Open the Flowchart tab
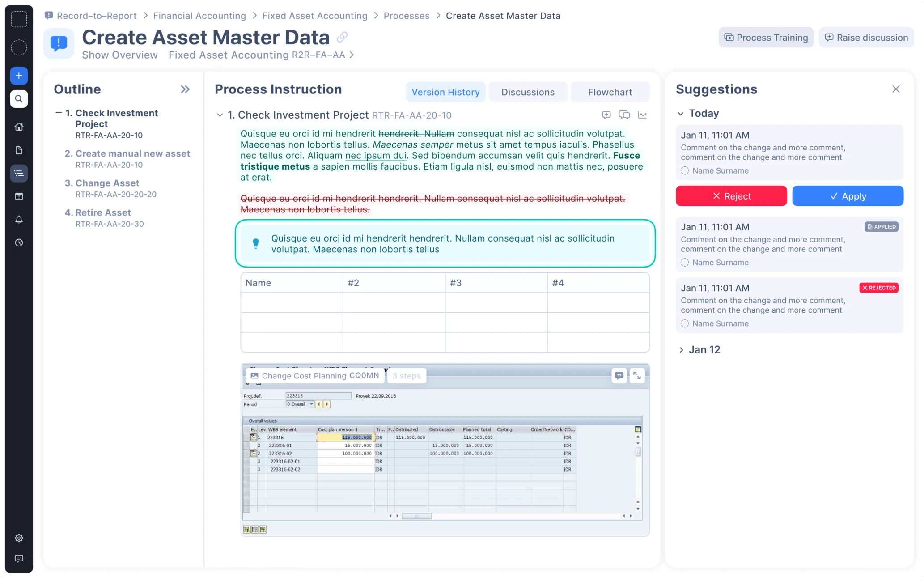The image size is (924, 578). [610, 92]
